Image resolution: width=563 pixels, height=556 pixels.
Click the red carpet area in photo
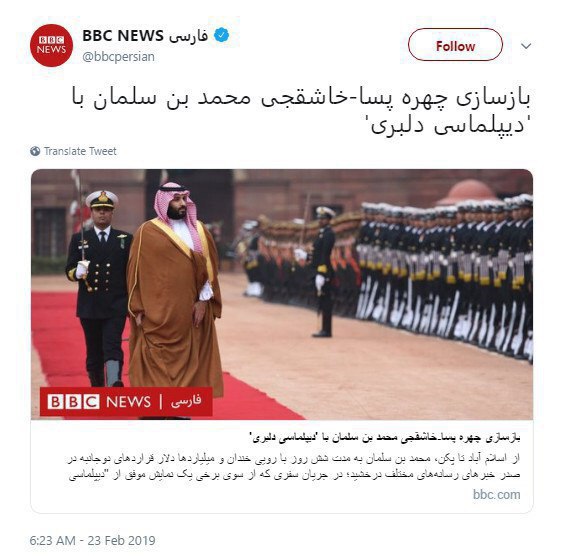click(151, 359)
